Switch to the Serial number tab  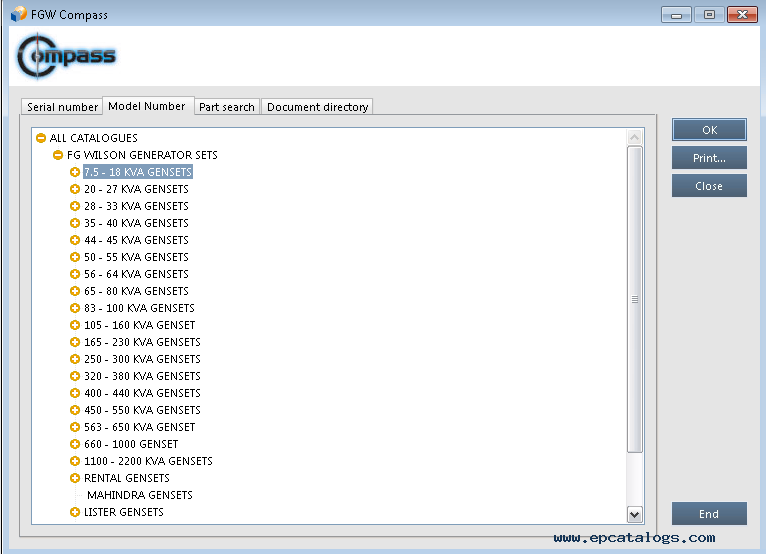click(x=62, y=107)
